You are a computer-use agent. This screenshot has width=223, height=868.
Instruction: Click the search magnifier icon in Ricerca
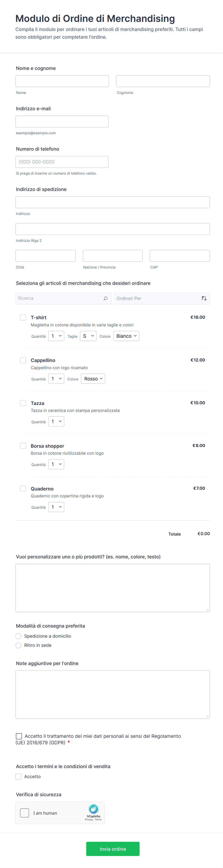point(105,299)
